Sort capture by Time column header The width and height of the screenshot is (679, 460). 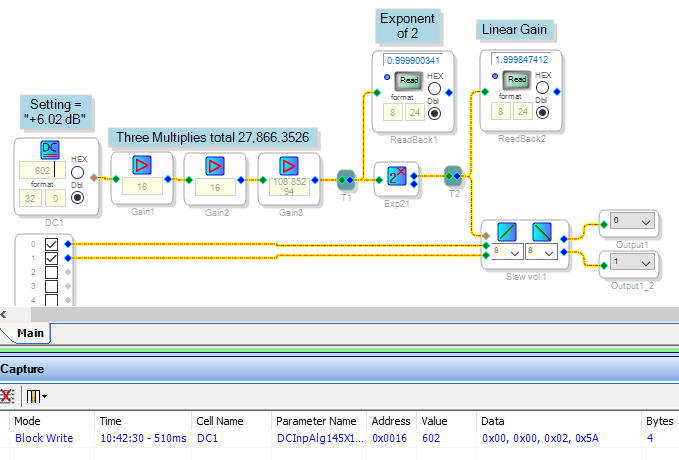tap(143, 421)
